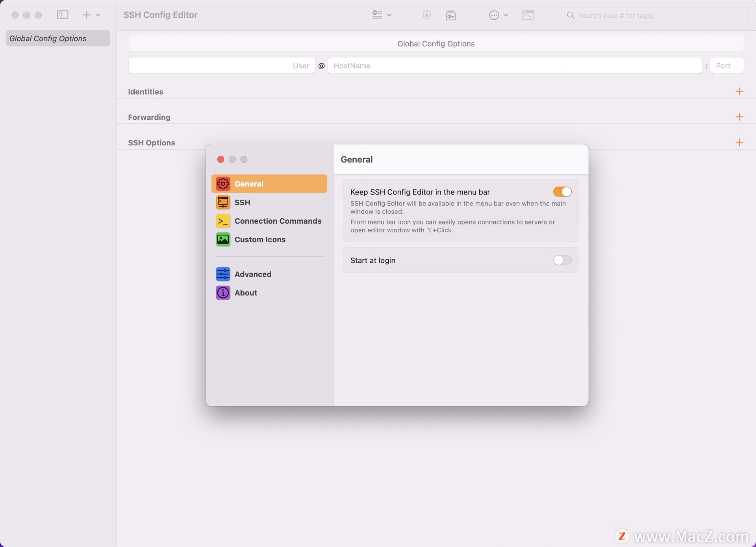756x547 pixels.
Task: Click the User input field
Action: 222,66
